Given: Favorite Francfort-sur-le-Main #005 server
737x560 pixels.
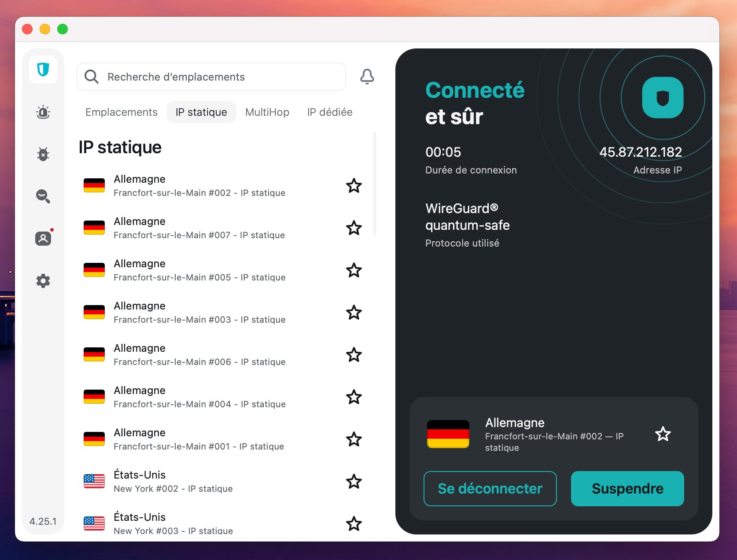Looking at the screenshot, I should pyautogui.click(x=354, y=270).
